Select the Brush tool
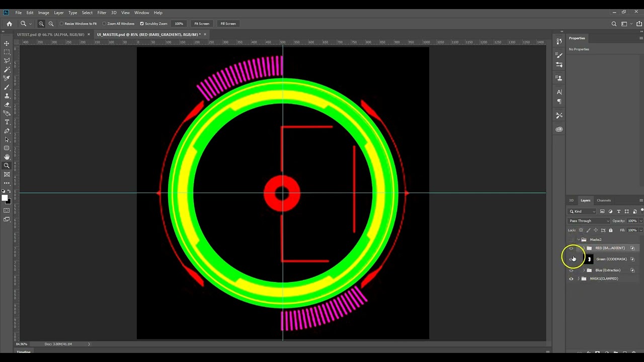The width and height of the screenshot is (644, 362). pyautogui.click(x=7, y=87)
